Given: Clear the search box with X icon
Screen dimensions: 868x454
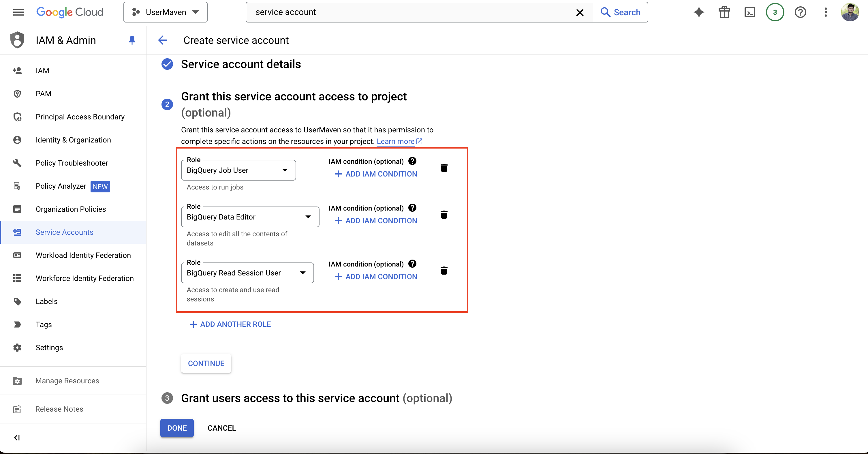Looking at the screenshot, I should 580,12.
